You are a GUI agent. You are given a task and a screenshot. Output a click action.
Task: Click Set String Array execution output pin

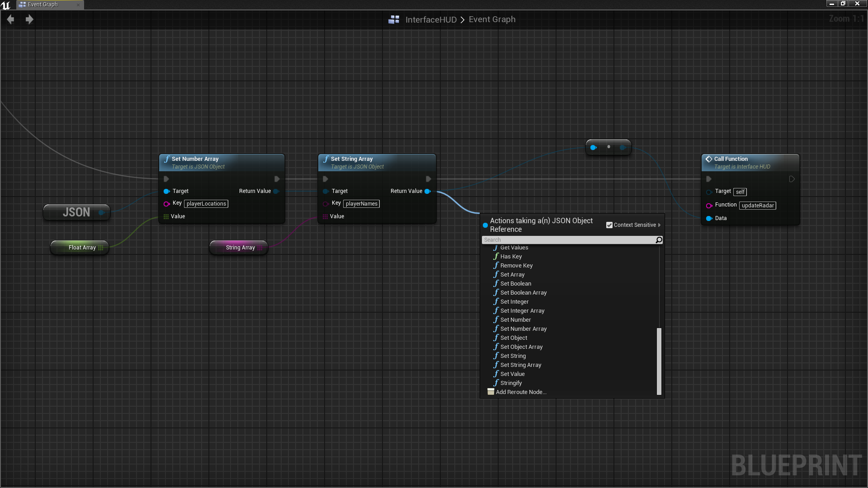pos(428,179)
